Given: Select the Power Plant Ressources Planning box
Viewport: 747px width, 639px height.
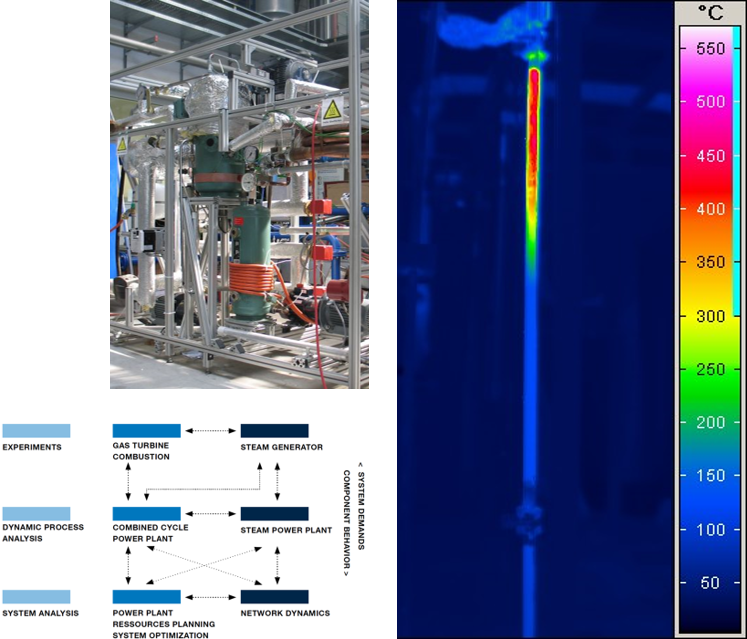Looking at the screenshot, I should pos(147,597).
